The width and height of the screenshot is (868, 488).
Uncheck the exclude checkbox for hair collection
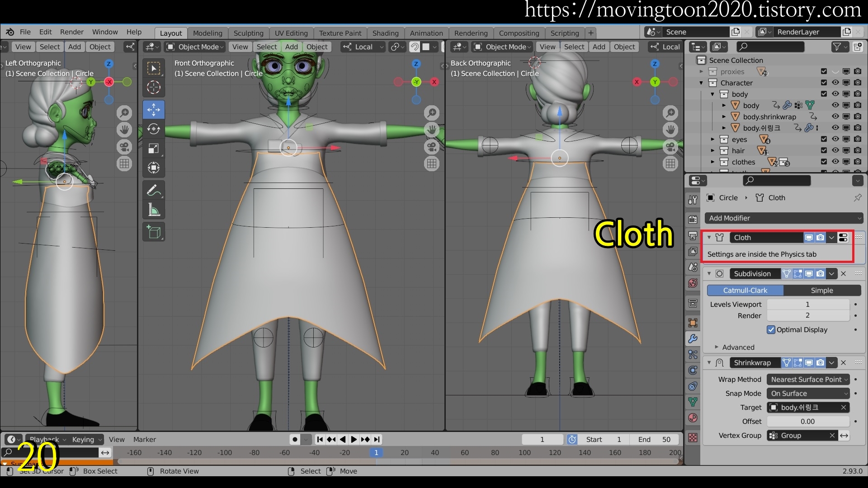click(x=824, y=150)
